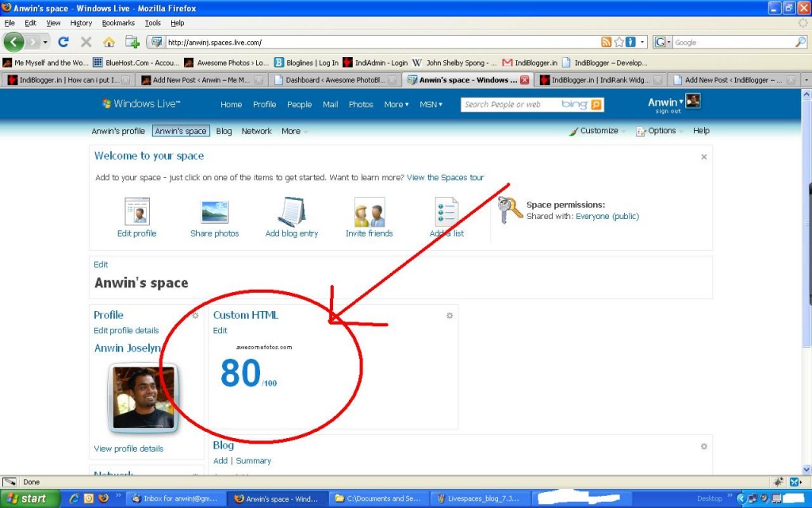The width and height of the screenshot is (812, 508).
Task: Click the Invite friends icon
Action: click(370, 212)
